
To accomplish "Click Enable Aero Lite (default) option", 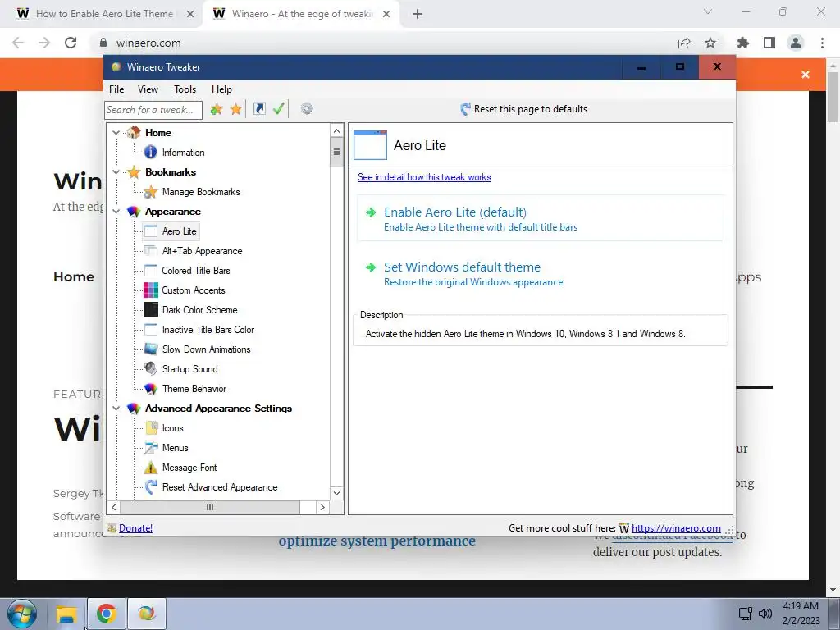I will 541,218.
